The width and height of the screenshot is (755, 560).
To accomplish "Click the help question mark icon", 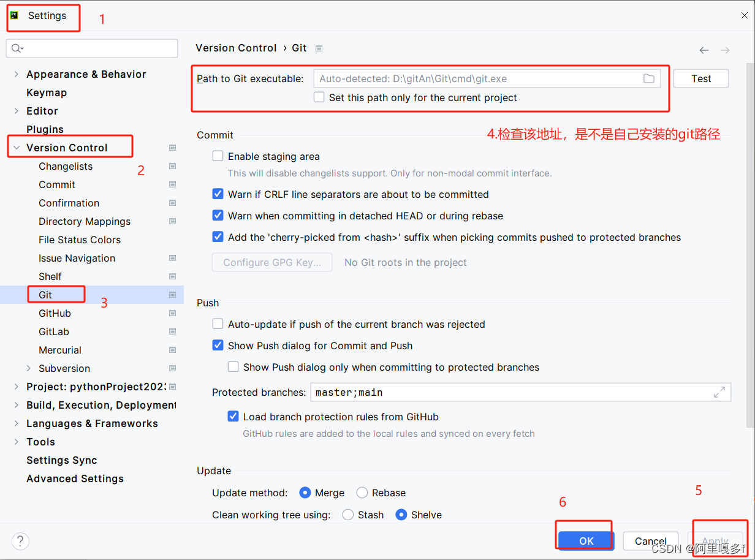I will (20, 541).
